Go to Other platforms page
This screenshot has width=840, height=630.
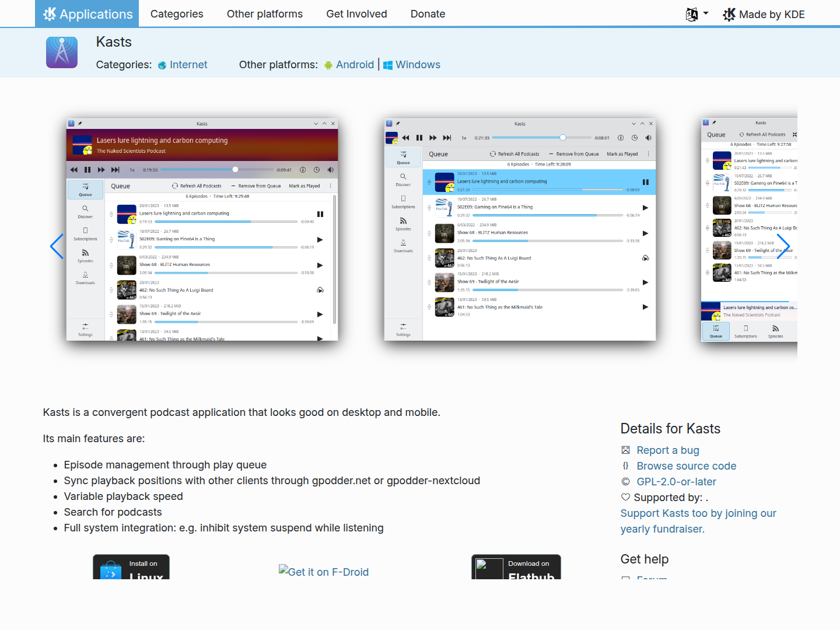coord(265,13)
